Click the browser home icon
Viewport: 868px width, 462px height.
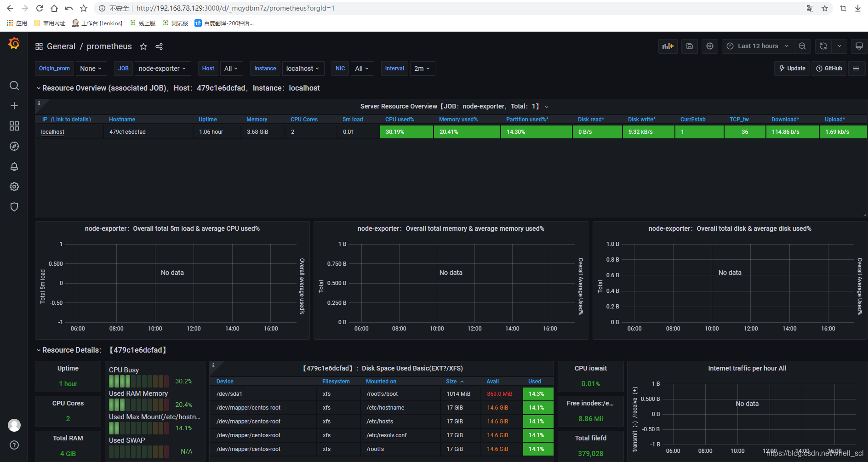pyautogui.click(x=54, y=8)
